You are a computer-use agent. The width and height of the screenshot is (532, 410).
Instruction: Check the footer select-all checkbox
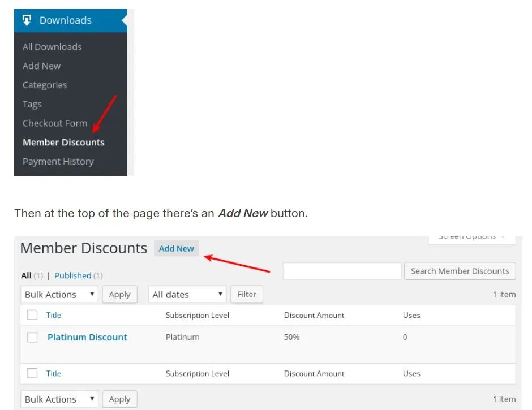33,373
